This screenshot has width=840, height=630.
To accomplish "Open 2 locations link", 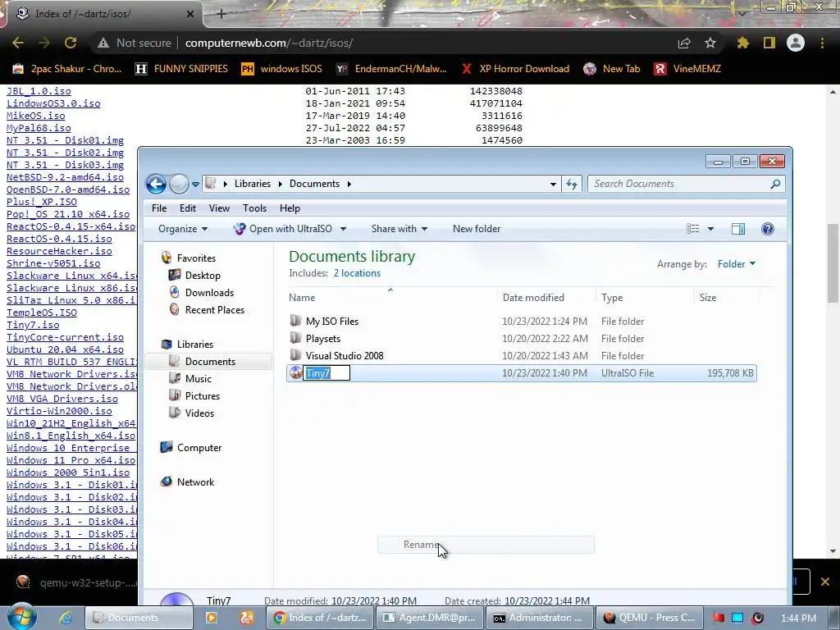I will [357, 273].
